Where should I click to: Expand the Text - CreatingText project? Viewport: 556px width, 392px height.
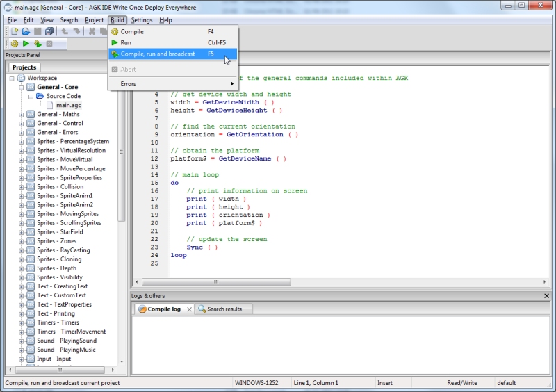(x=22, y=286)
